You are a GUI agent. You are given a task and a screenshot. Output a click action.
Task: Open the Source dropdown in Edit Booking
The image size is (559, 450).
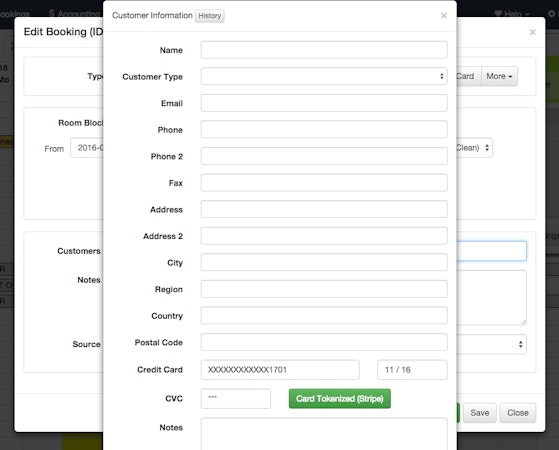coord(492,344)
